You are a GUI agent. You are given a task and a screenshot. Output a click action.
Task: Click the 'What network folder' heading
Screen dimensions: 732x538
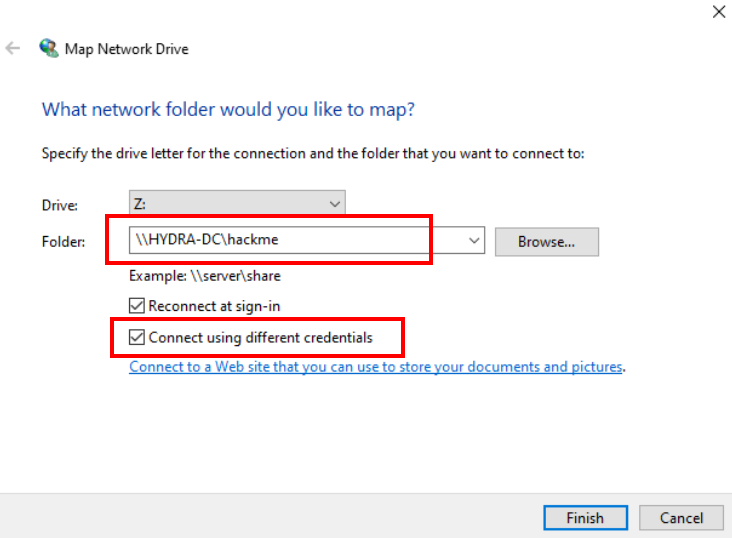(x=228, y=108)
